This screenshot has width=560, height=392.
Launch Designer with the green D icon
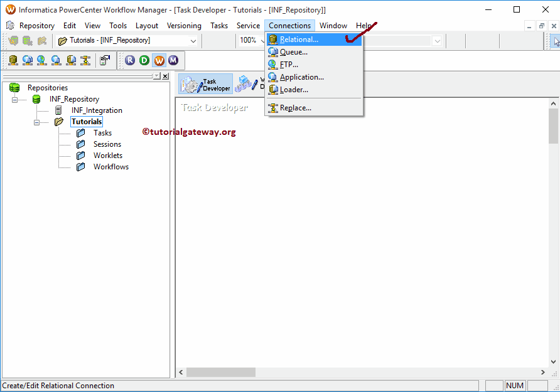point(144,60)
